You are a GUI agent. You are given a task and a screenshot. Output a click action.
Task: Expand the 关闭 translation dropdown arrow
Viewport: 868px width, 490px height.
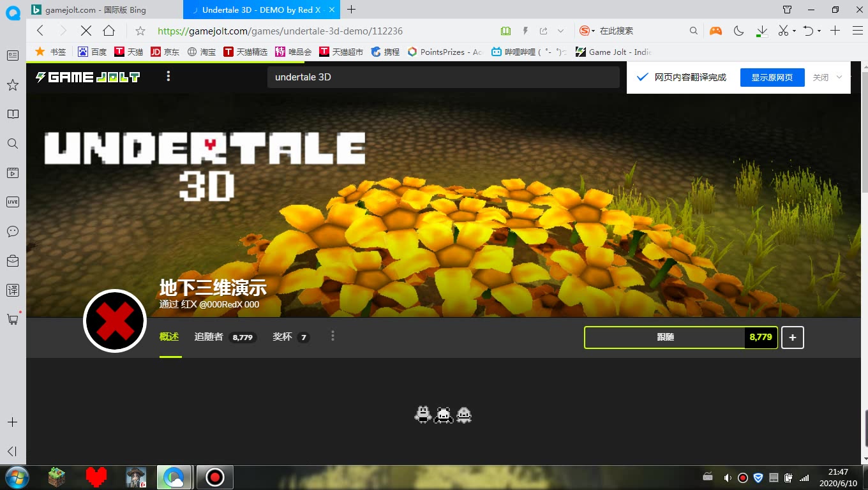pos(839,77)
